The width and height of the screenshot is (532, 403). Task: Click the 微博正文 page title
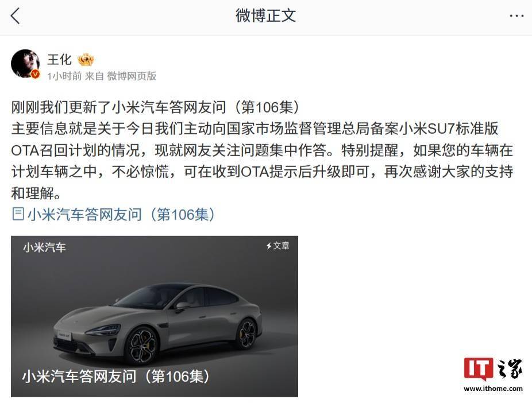pos(265,15)
